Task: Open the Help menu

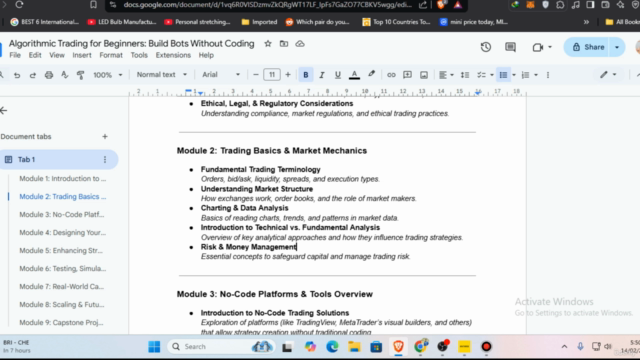Action: (x=206, y=55)
